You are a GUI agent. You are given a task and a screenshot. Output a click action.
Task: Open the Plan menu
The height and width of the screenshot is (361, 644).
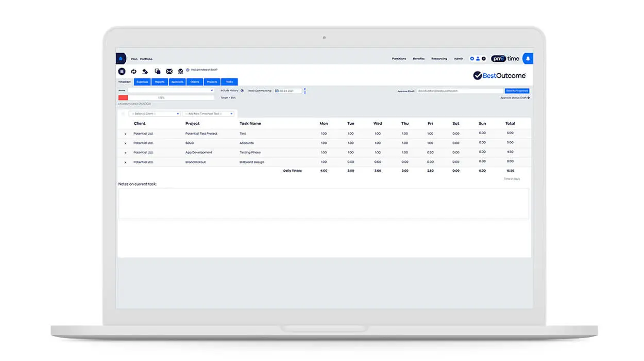pyautogui.click(x=134, y=59)
